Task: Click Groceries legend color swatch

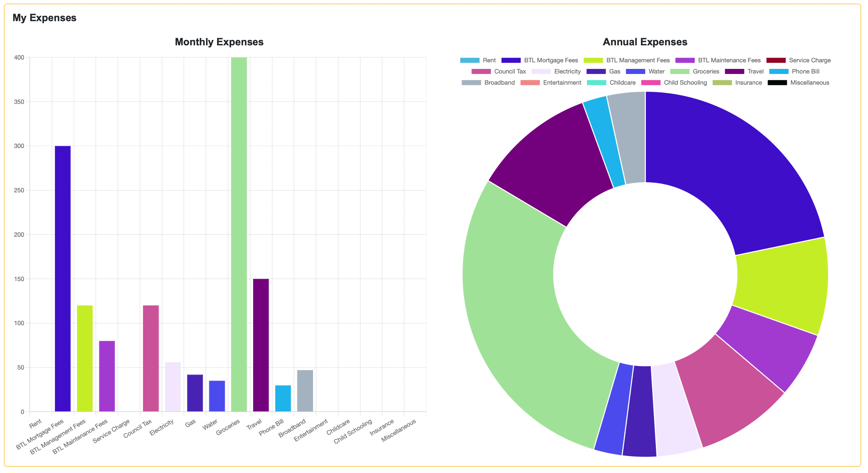Action: point(680,71)
